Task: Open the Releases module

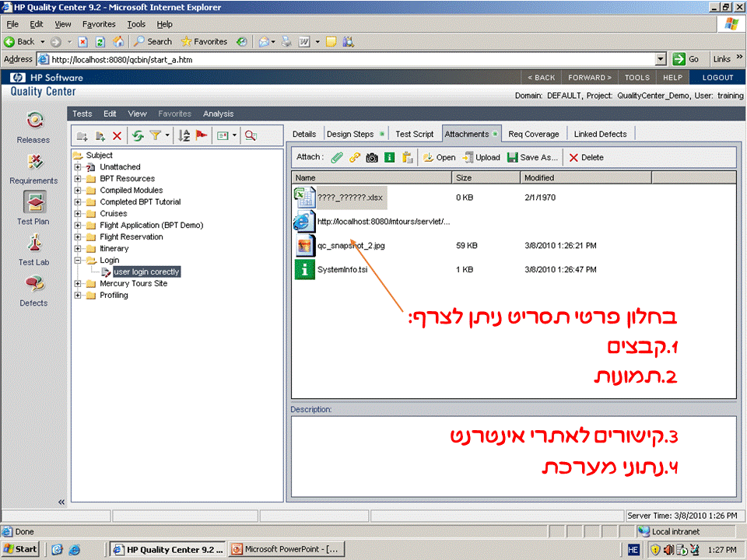Action: 33,127
